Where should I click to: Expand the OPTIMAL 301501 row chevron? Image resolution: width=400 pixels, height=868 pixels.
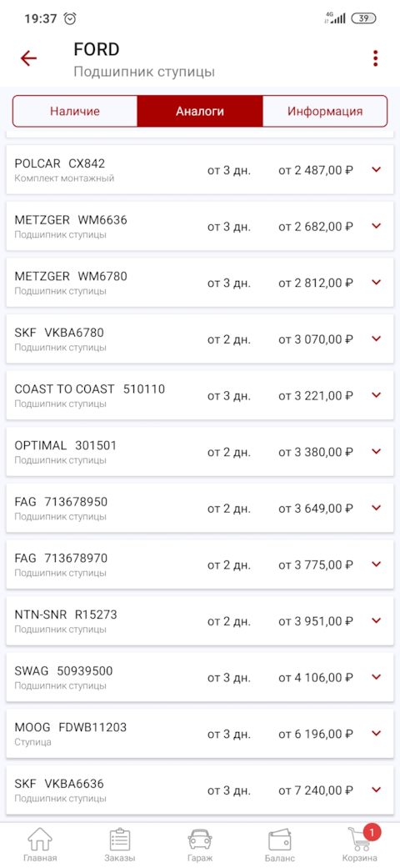tap(377, 451)
